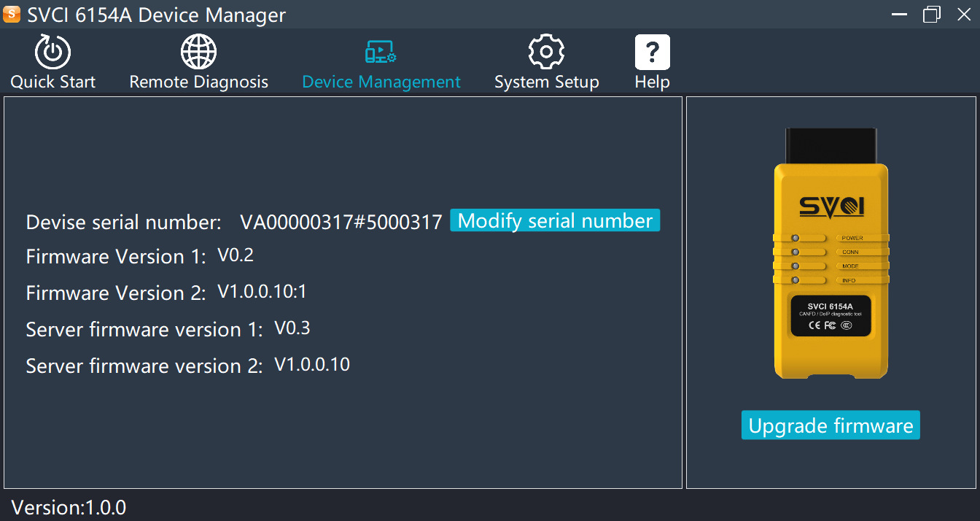Select the Device Management screen icon

(381, 53)
